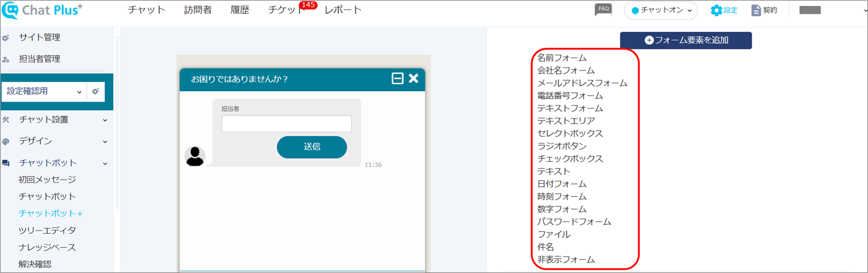Click the デザイン palette icon
Viewport: 868px width, 273px height.
coord(6,141)
